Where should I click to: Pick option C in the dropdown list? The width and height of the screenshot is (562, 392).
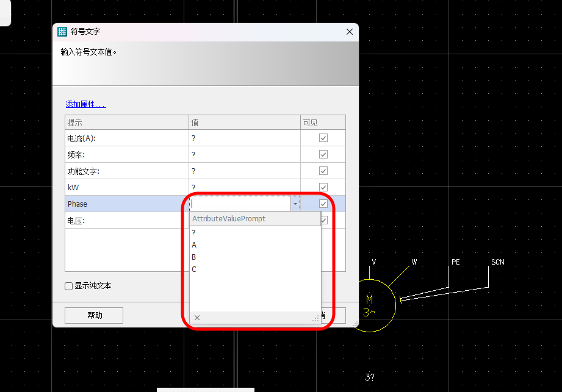194,269
